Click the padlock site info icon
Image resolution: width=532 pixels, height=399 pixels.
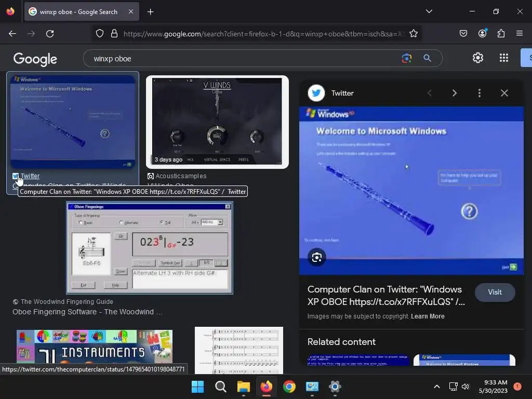[114, 34]
